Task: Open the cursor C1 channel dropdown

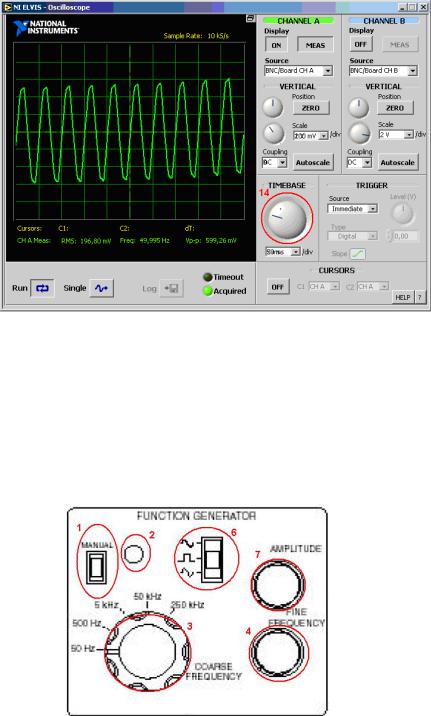Action: tap(335, 286)
